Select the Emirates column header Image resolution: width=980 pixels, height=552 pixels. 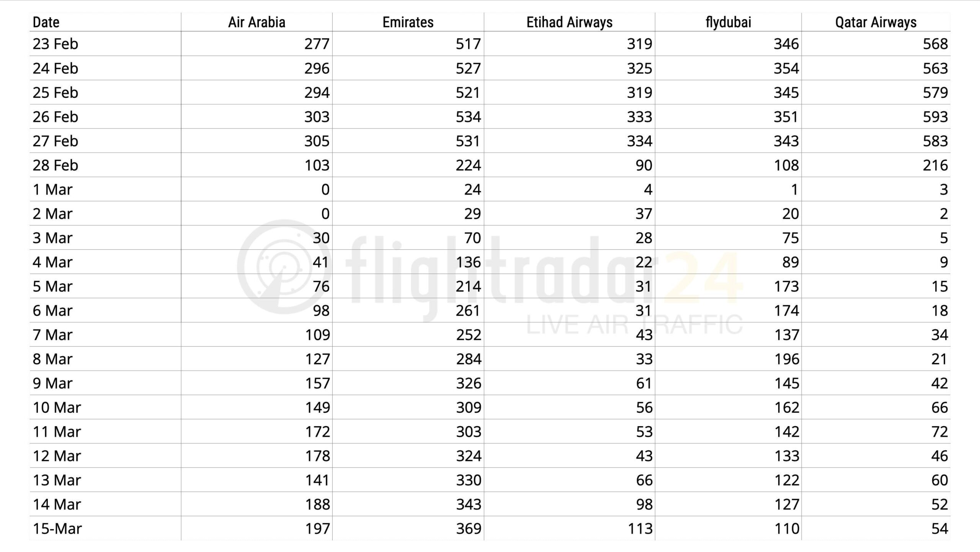coord(408,22)
